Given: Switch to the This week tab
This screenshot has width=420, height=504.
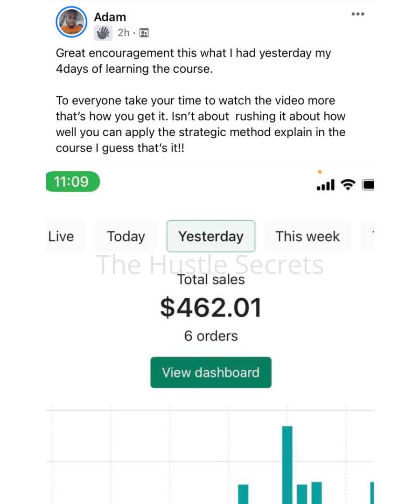Looking at the screenshot, I should [x=308, y=236].
